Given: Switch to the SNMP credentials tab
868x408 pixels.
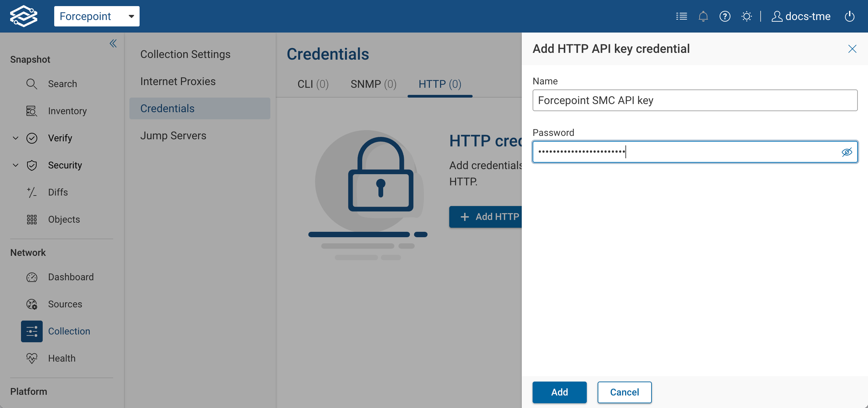Looking at the screenshot, I should pyautogui.click(x=373, y=84).
